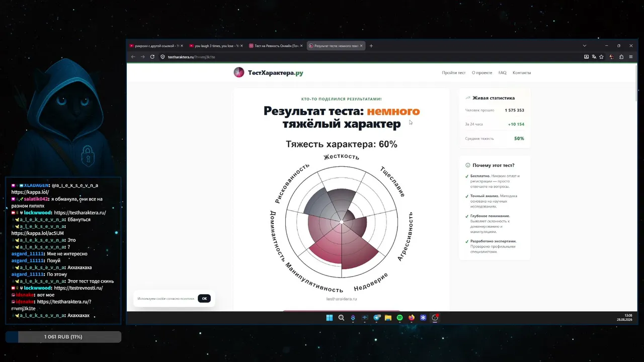Viewport: 644px width, 362px height.
Task: Close the 'рикролл с другой ссылкой' tab
Action: [x=182, y=46]
